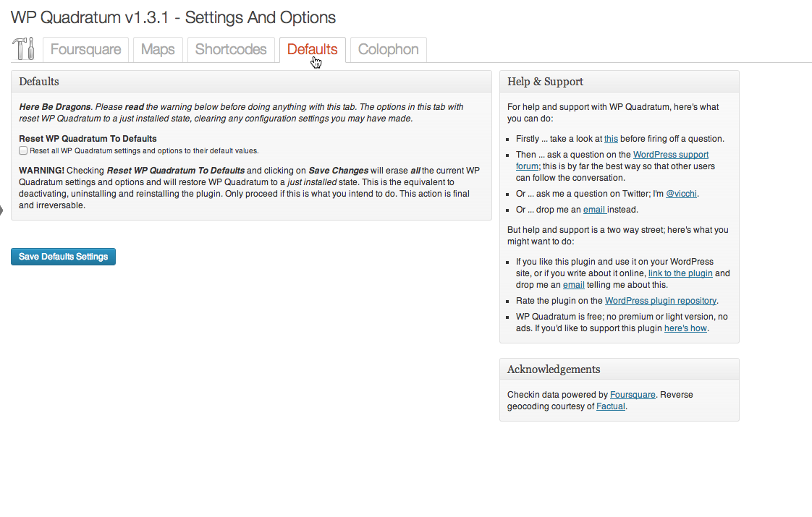The image size is (812, 517).
Task: Click the Defaults panel header
Action: (x=251, y=82)
